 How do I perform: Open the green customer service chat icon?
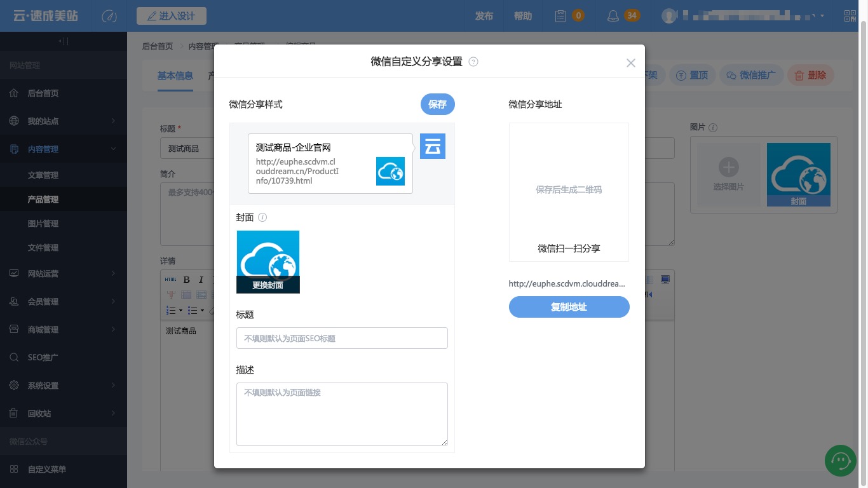click(x=840, y=460)
